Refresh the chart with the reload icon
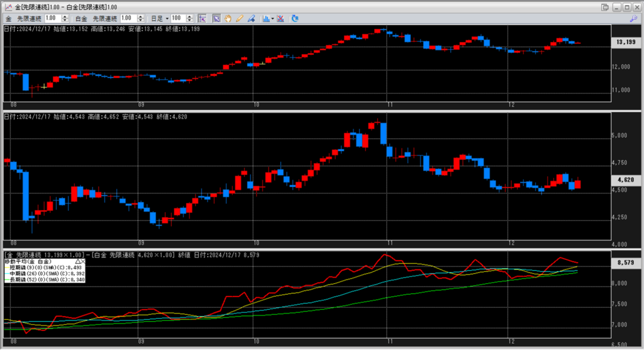 pyautogui.click(x=295, y=18)
